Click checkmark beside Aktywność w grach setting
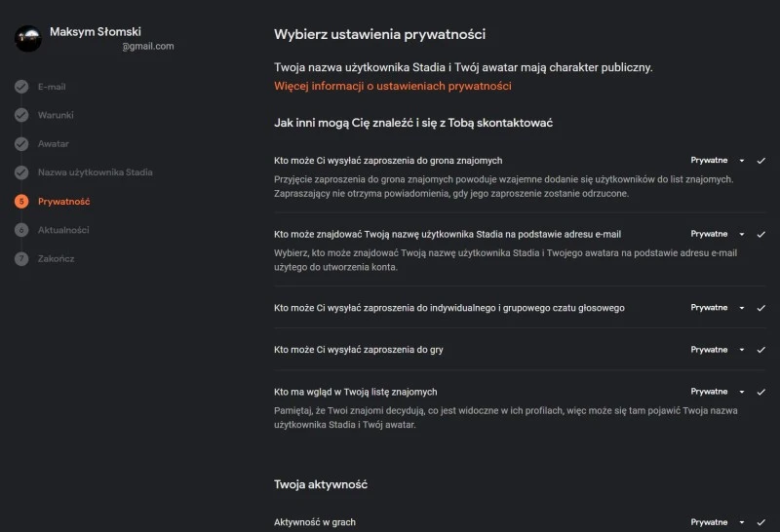 pos(760,522)
